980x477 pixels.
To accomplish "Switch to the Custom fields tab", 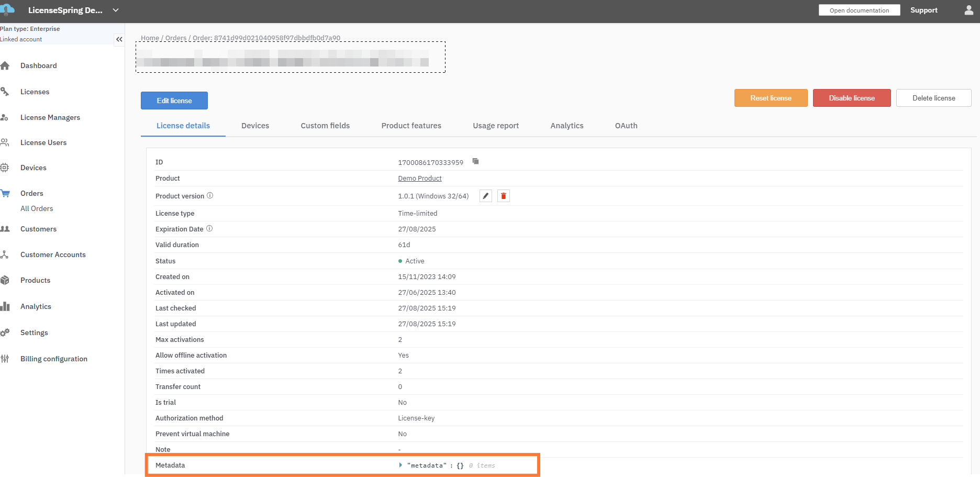I will (325, 126).
